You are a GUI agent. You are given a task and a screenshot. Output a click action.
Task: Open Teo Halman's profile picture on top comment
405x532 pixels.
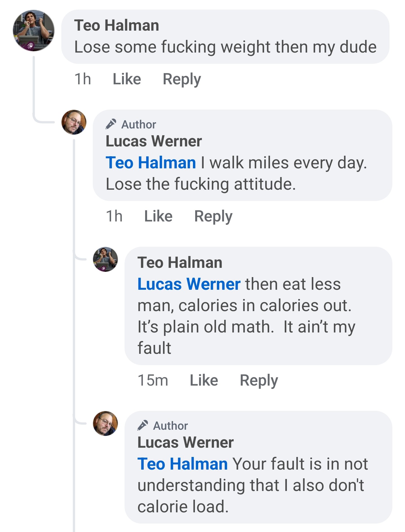33,31
